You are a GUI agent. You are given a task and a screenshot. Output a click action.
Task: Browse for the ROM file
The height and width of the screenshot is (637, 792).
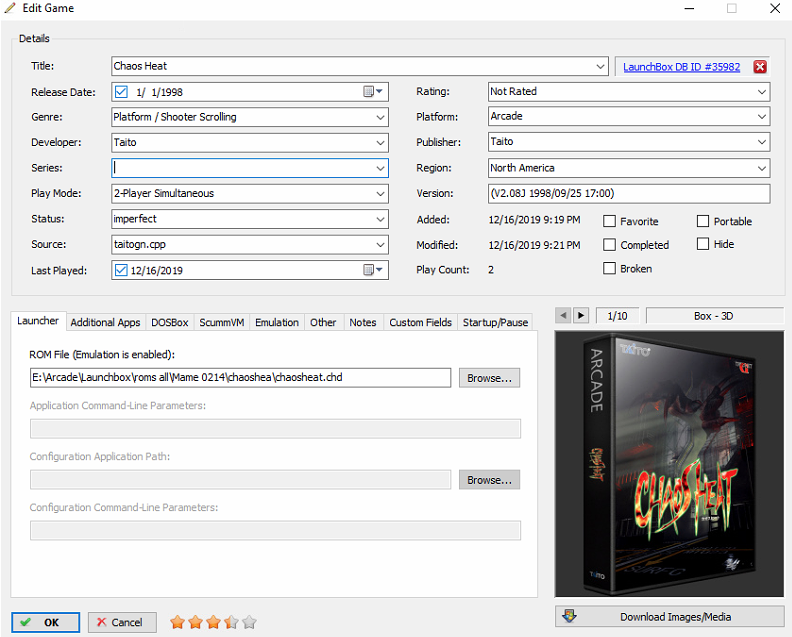click(x=489, y=378)
